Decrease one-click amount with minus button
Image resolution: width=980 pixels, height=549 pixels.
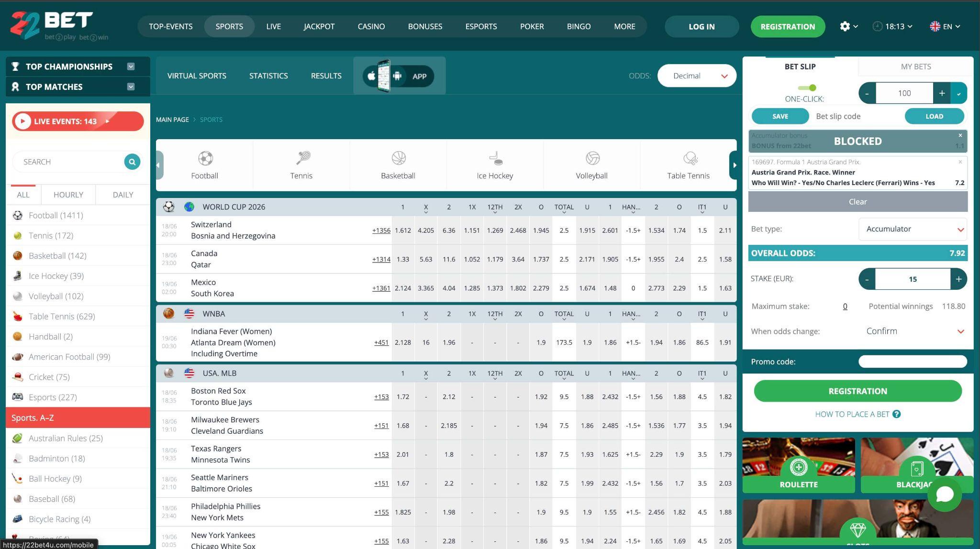point(867,93)
